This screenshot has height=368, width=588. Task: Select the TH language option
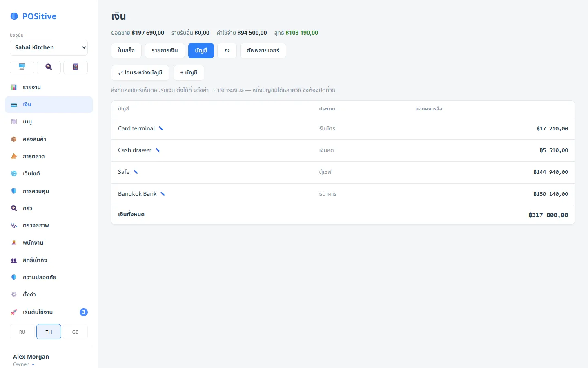click(x=49, y=332)
